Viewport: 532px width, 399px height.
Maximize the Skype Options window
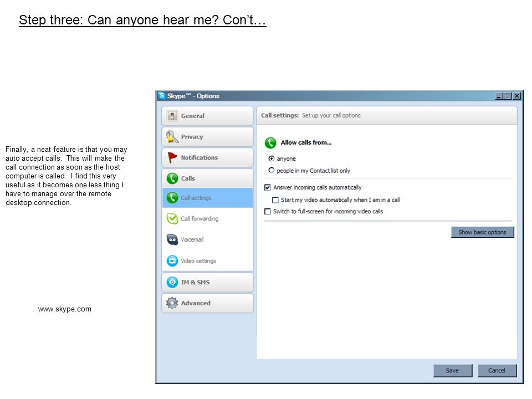click(508, 96)
